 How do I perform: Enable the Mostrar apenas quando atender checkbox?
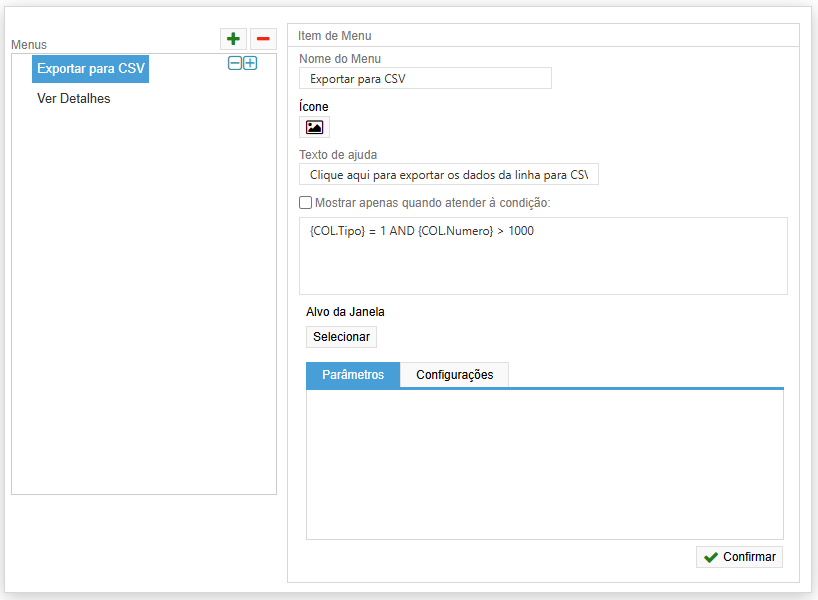(306, 203)
